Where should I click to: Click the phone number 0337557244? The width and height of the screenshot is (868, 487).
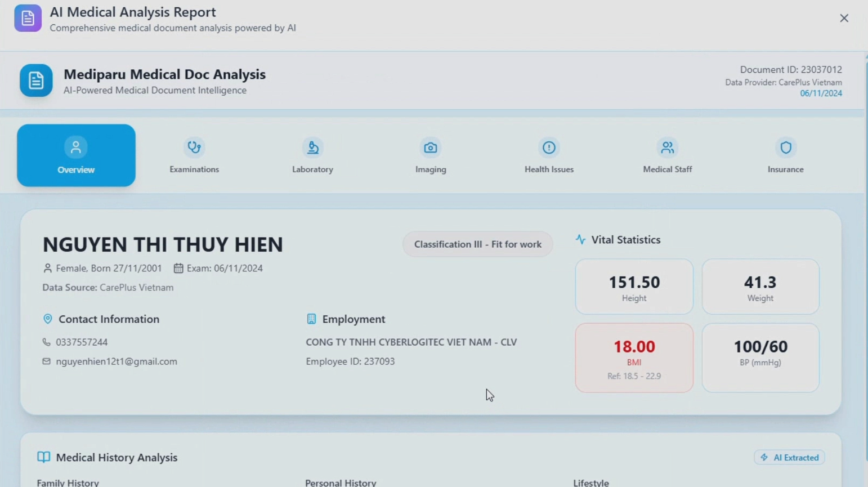pos(82,342)
